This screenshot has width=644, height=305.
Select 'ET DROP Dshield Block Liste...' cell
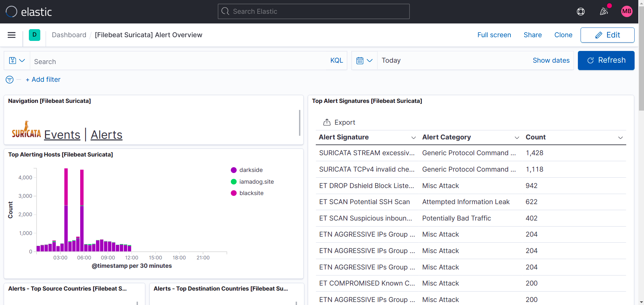(x=366, y=186)
